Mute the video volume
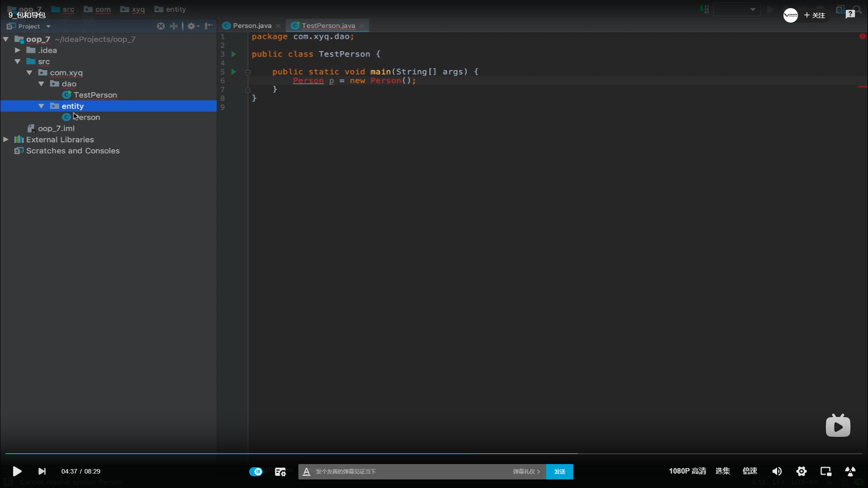Screen dimensions: 868x488 (x=777, y=471)
